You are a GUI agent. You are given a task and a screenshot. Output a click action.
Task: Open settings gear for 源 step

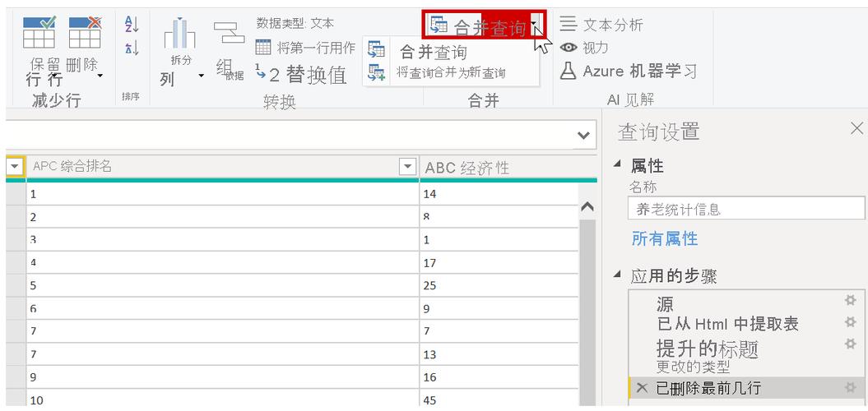coord(850,300)
